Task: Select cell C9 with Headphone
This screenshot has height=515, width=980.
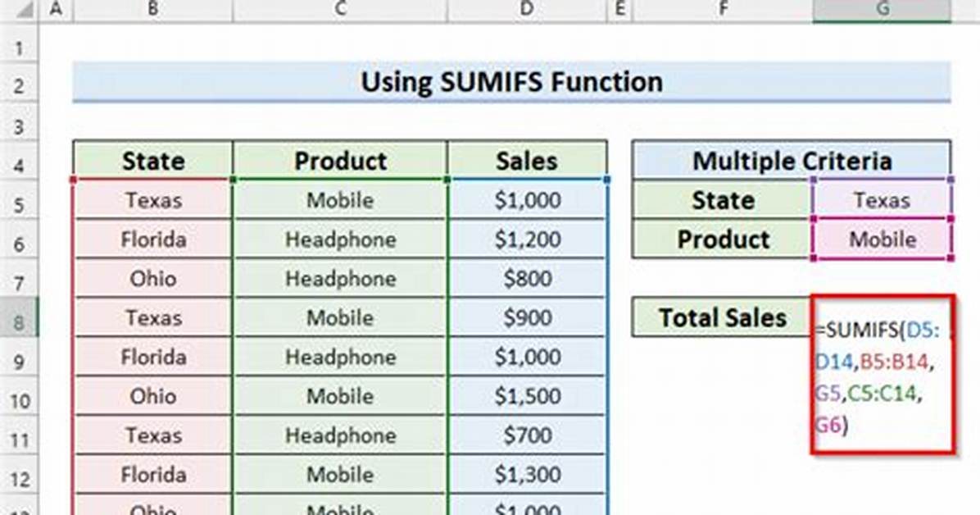Action: coord(340,357)
